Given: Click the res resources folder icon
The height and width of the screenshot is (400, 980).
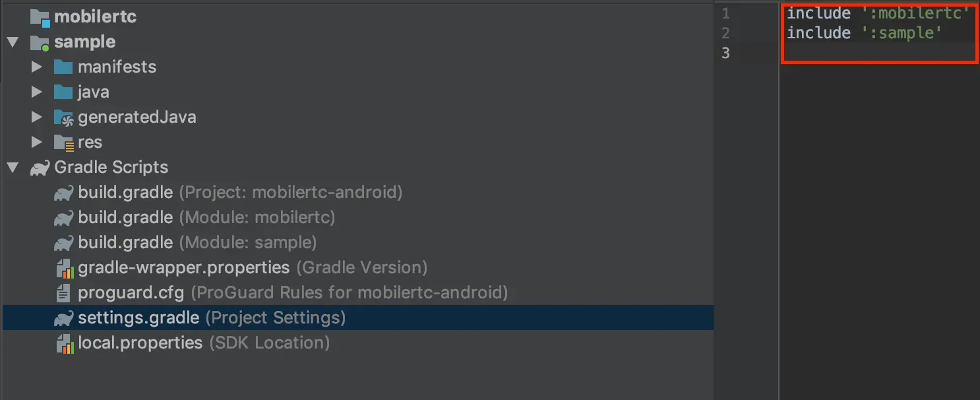Looking at the screenshot, I should coord(63,143).
